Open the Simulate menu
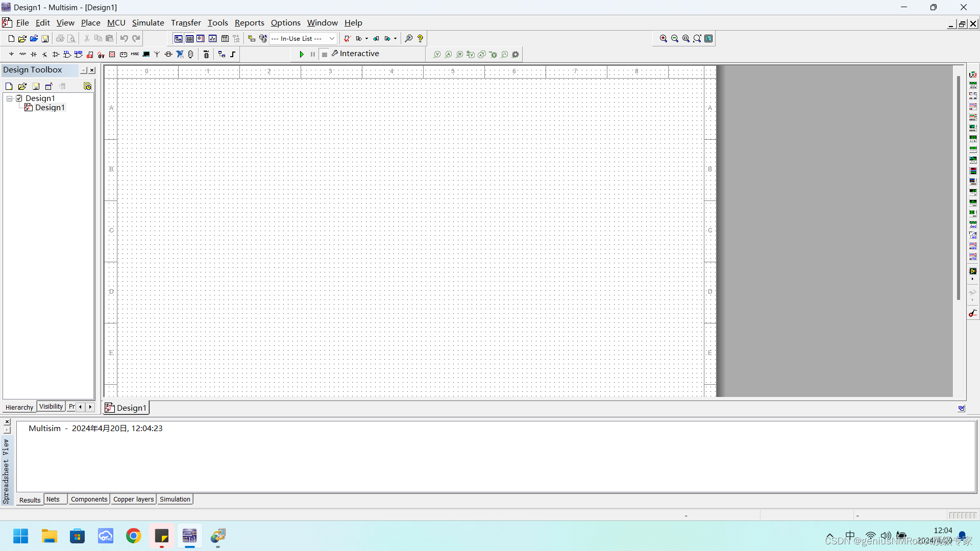Viewport: 980px width, 551px height. [x=148, y=23]
